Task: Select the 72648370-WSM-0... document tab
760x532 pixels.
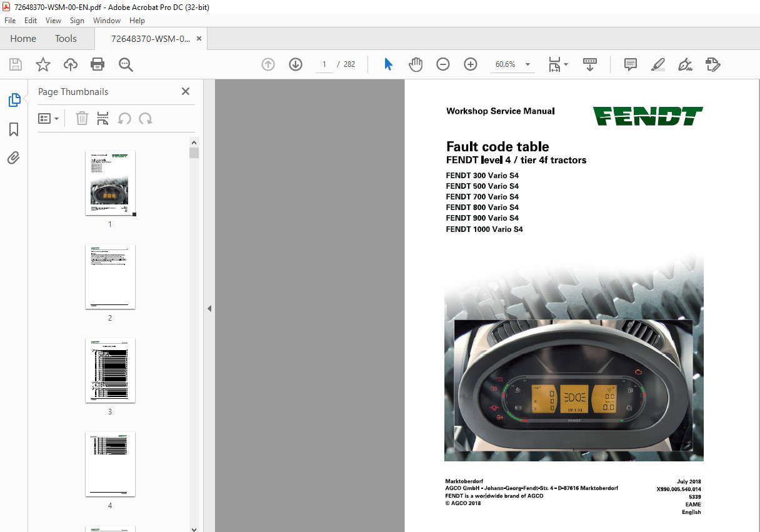Action: [151, 38]
